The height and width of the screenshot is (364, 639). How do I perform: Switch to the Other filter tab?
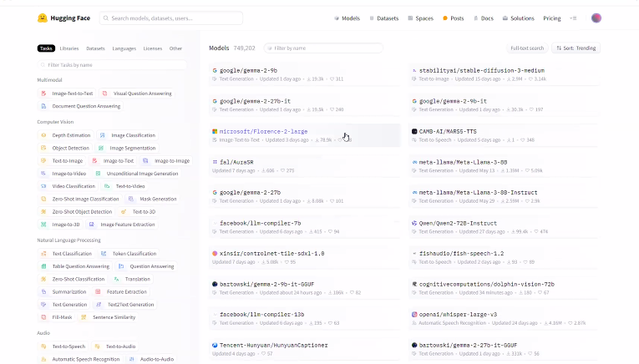(x=175, y=48)
